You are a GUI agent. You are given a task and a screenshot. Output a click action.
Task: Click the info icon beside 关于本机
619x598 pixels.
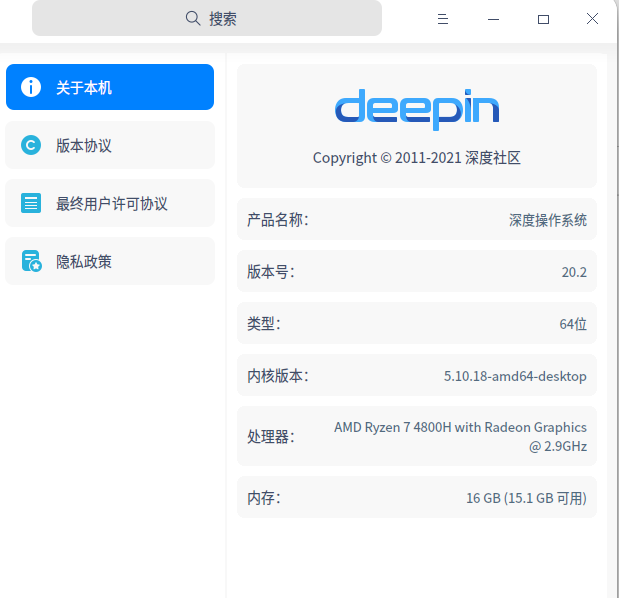tap(31, 87)
